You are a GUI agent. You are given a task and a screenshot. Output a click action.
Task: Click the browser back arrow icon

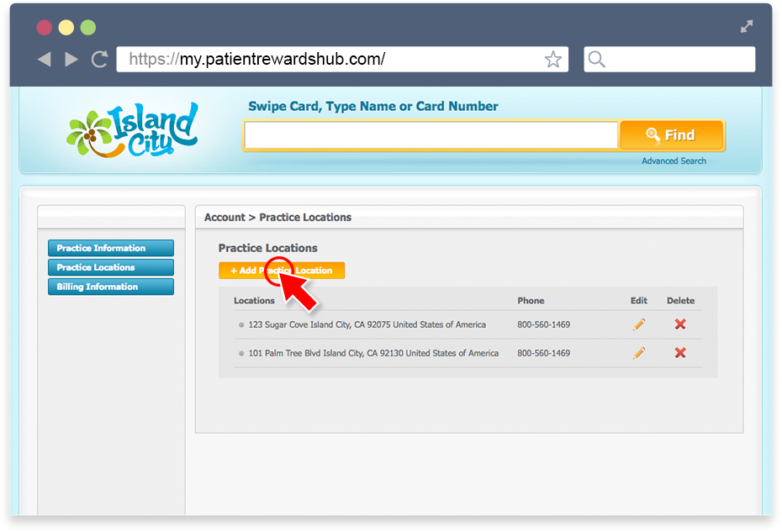(x=45, y=60)
